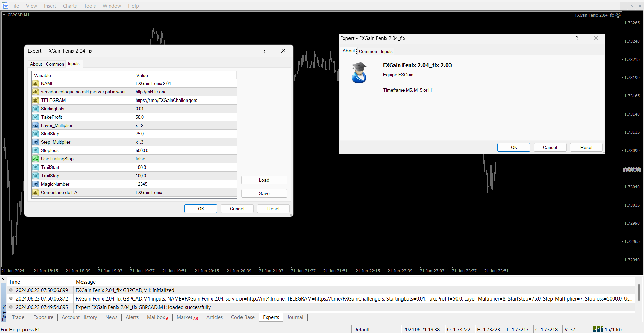Screen dimensions: 644x333
Task: Click the TrailStart variable double icon
Action: coord(36,167)
